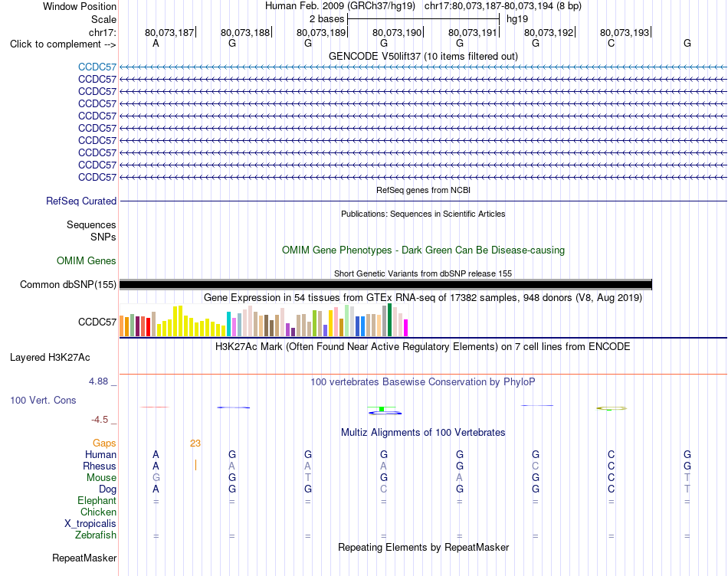Click the orange 23 gap count
This screenshot has width=728, height=576.
(195, 443)
